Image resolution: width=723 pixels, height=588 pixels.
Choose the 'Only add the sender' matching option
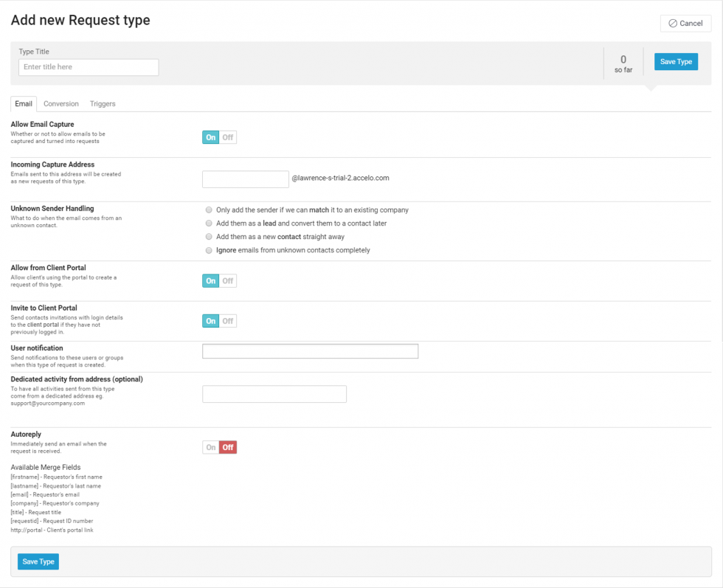(x=208, y=210)
